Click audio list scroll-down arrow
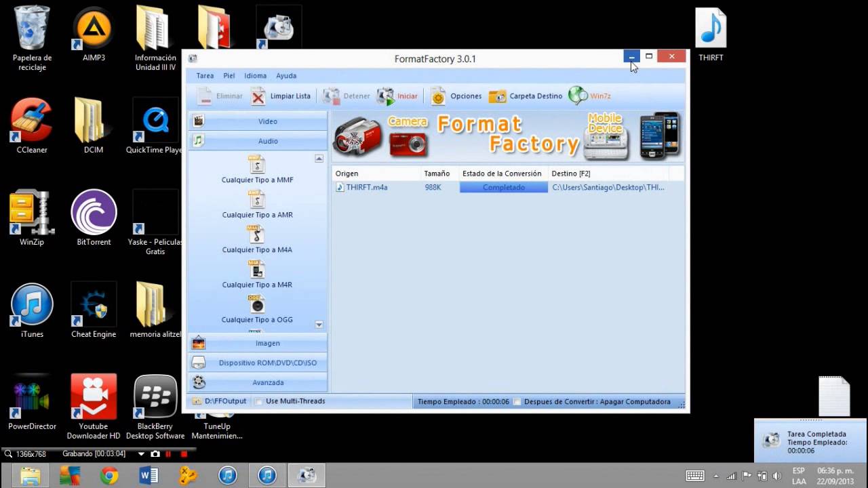The image size is (868, 488). [x=319, y=325]
